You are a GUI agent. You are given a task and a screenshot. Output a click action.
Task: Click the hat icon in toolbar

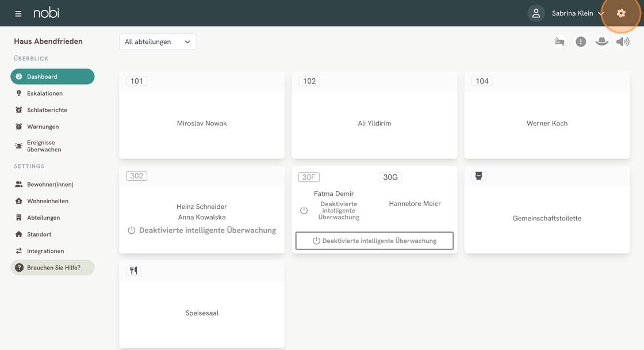601,41
